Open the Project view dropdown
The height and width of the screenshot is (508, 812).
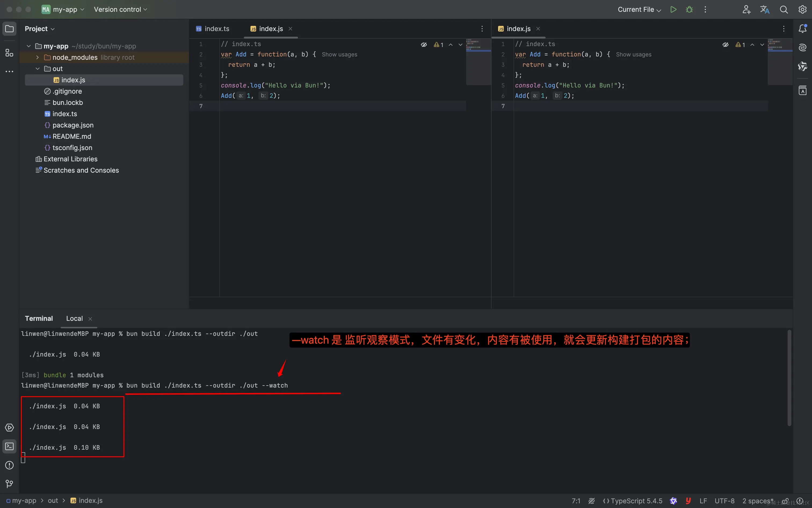(x=39, y=28)
